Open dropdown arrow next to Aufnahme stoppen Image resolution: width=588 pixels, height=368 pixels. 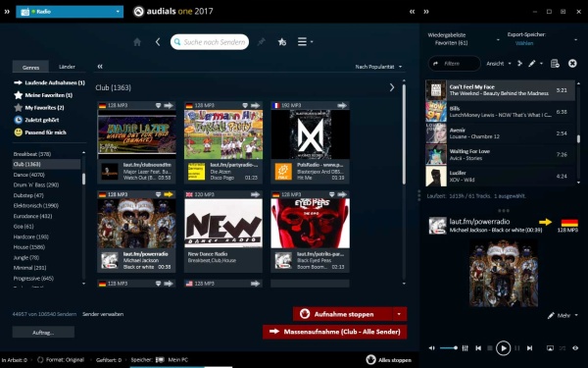click(x=400, y=314)
